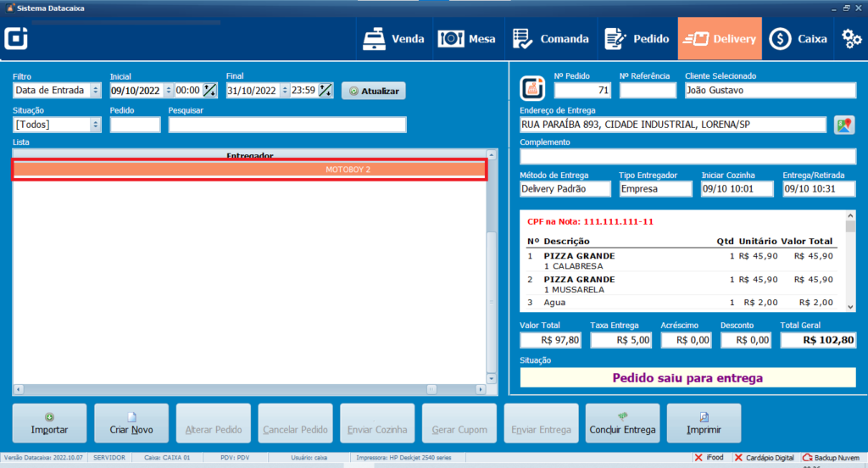
Task: Click the Taxa Entrega value field
Action: 620,340
